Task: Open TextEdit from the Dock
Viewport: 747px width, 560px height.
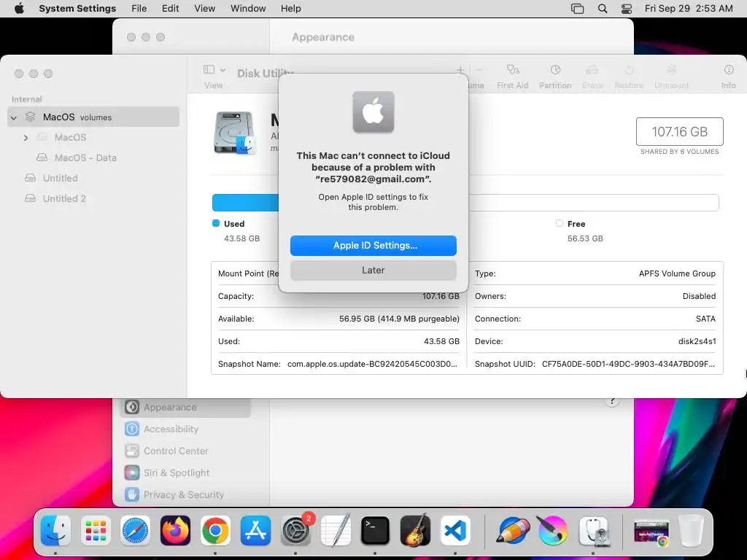Action: tap(336, 530)
